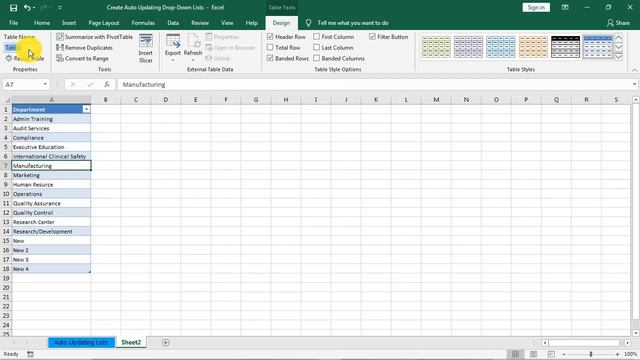
Task: Click the Name Box showing A7
Action: [22, 84]
